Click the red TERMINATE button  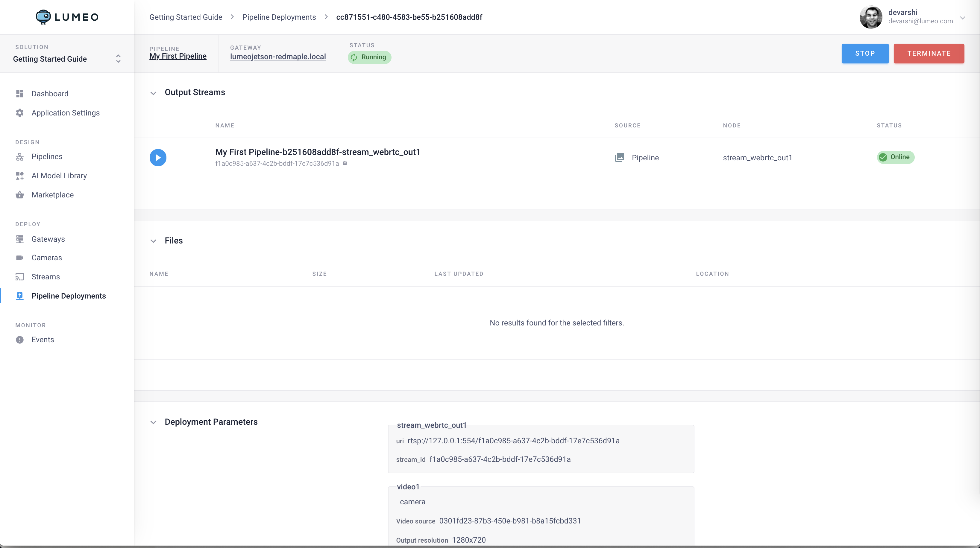pos(929,53)
